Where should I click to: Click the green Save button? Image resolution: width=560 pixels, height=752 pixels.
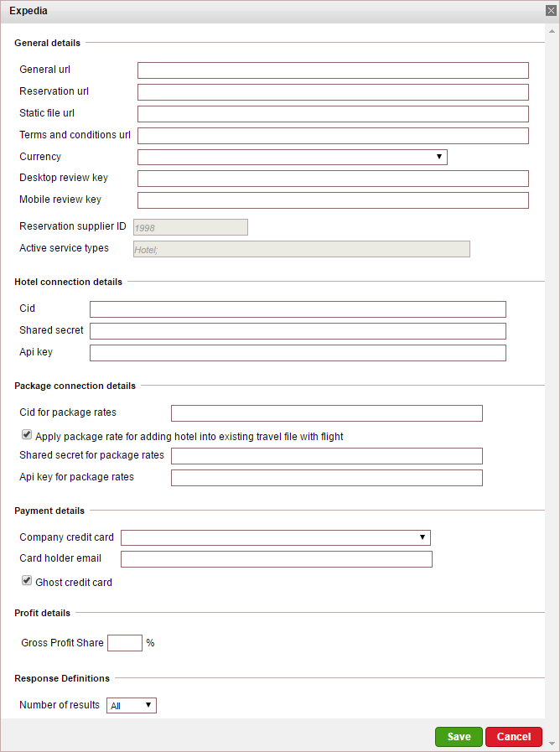pos(459,737)
